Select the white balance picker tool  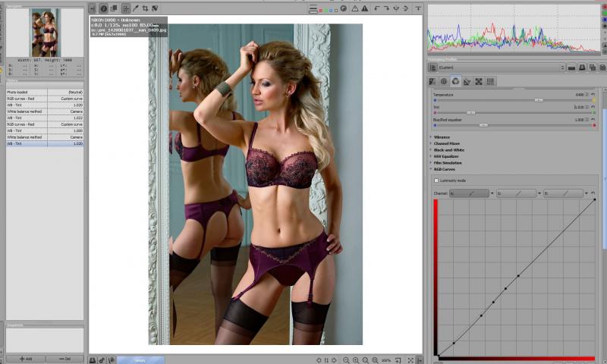[135, 8]
